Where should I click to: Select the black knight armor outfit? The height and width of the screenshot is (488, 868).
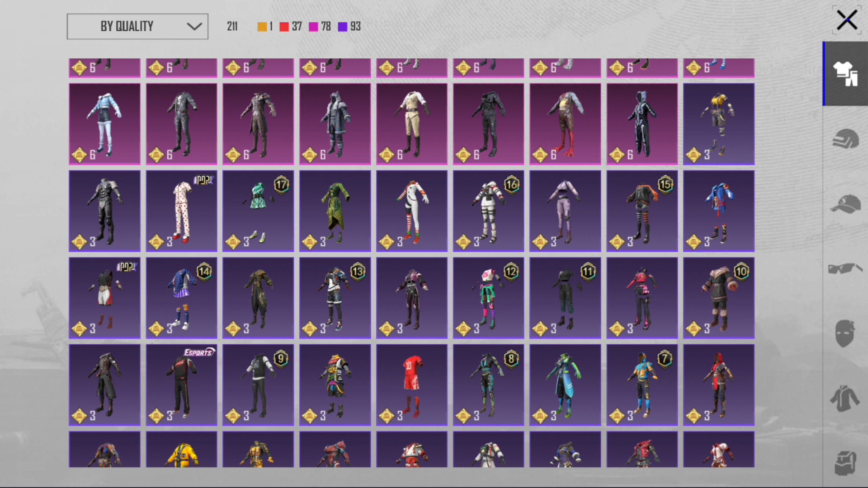(104, 211)
